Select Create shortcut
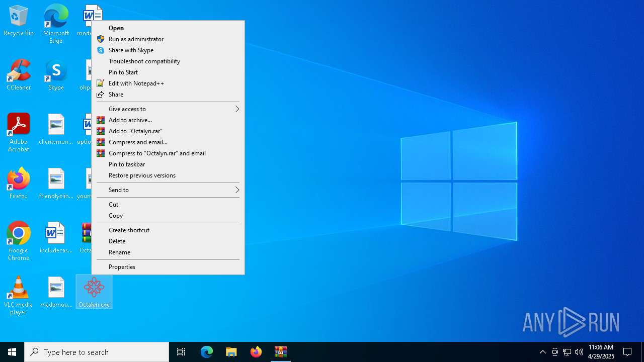The height and width of the screenshot is (362, 644). click(x=168, y=230)
